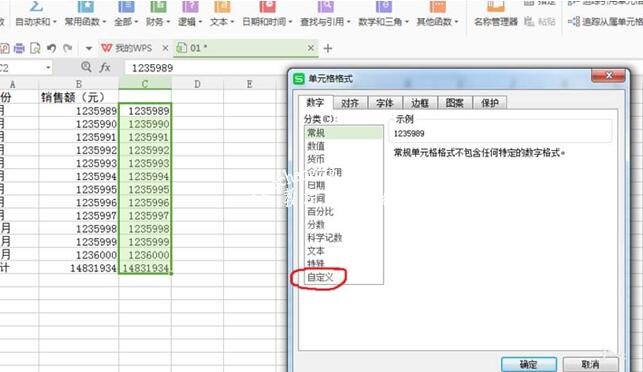Image resolution: width=643 pixels, height=372 pixels.
Task: Close the 我的WPS tab
Action: pos(165,48)
